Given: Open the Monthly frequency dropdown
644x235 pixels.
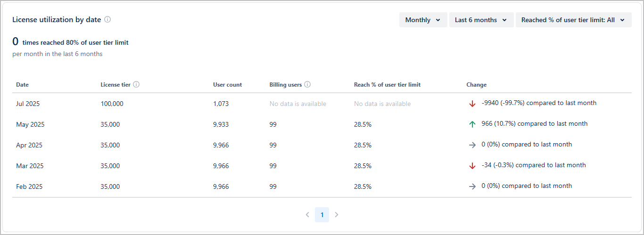Looking at the screenshot, I should (423, 20).
